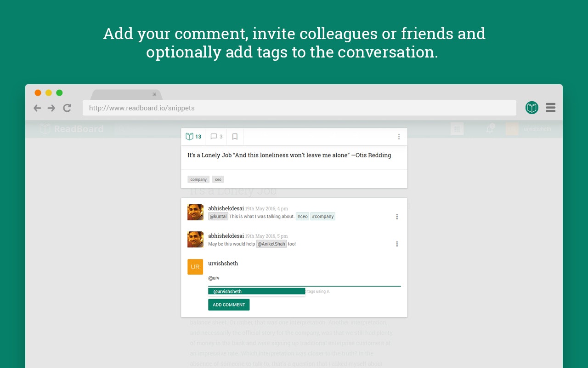This screenshot has height=368, width=588.
Task: Reload the page with refresh icon
Action: (67, 108)
